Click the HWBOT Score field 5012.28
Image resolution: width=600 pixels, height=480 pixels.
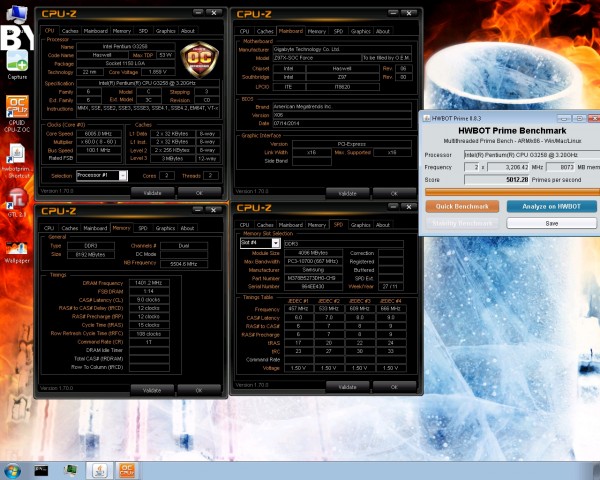click(x=497, y=180)
